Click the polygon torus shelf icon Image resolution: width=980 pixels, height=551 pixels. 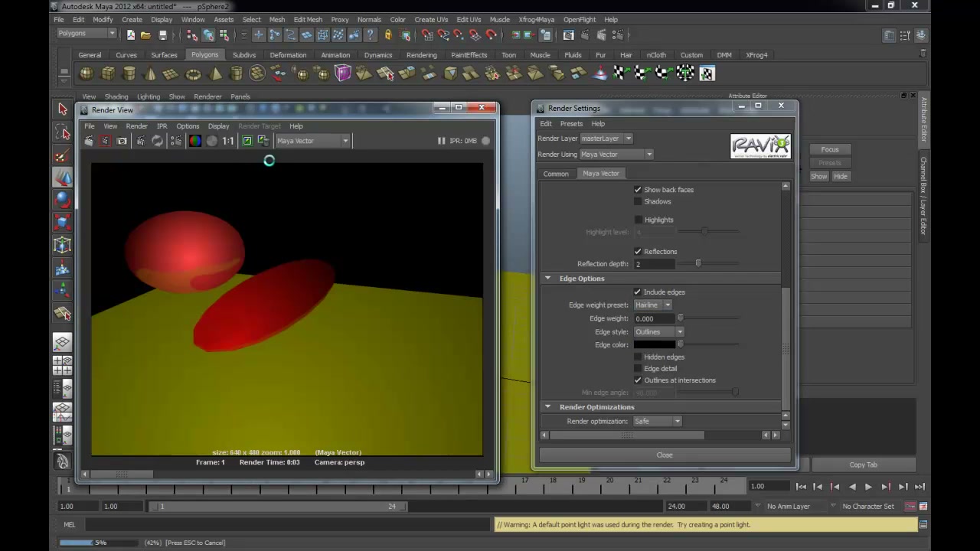(x=193, y=73)
